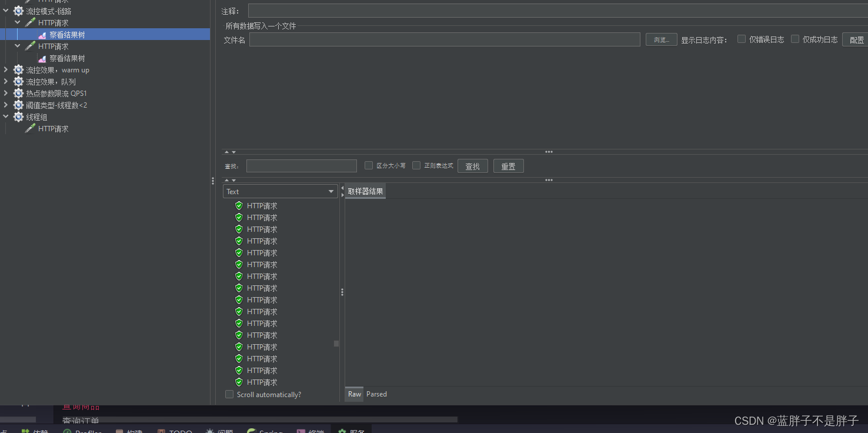The width and height of the screenshot is (868, 433).
Task: Enable the 仅成功日志 checkbox
Action: [x=795, y=39]
